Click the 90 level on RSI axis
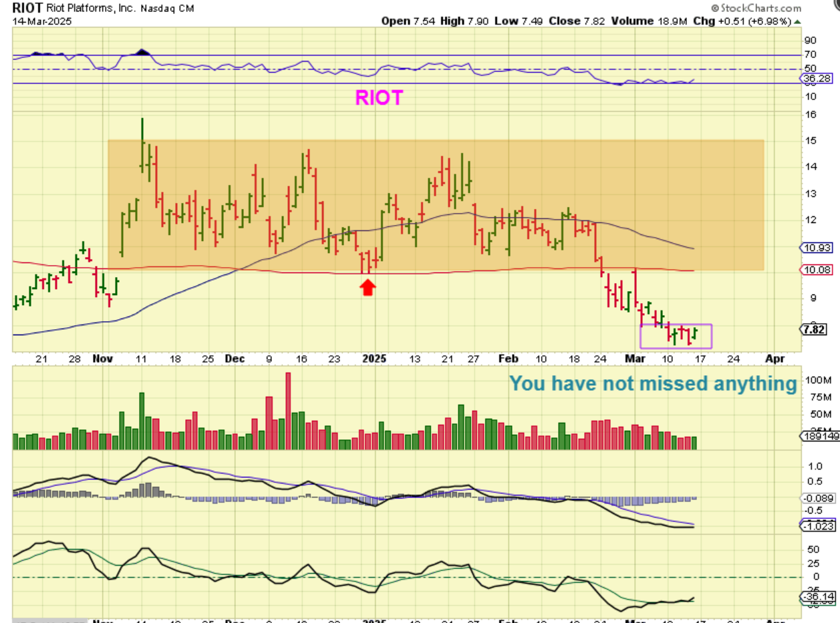Screen dimensions: 840x623 (811, 40)
